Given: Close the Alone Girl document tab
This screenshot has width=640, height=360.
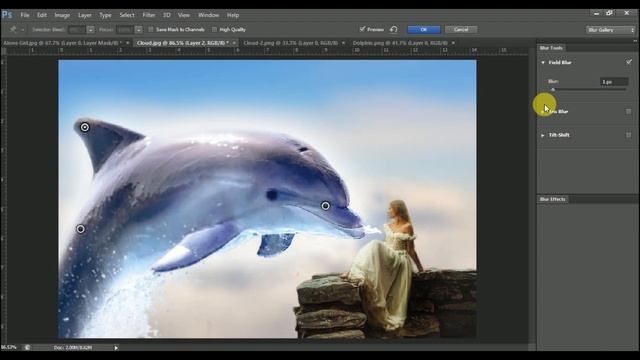Looking at the screenshot, I should coord(128,43).
